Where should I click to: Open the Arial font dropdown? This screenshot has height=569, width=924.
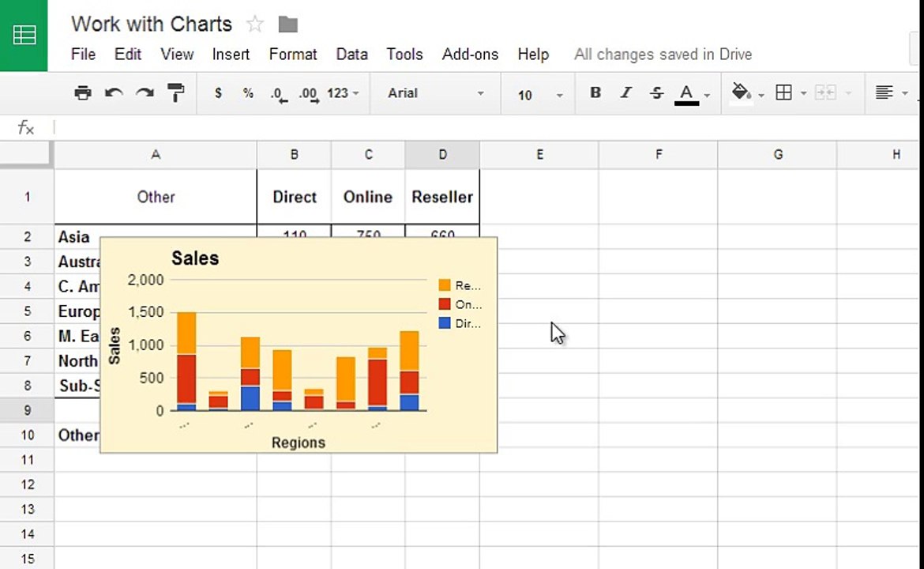pyautogui.click(x=435, y=93)
